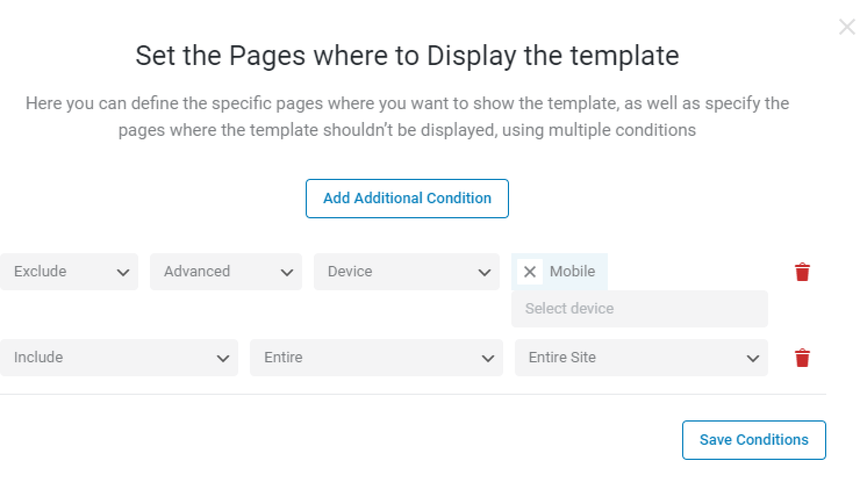Click the Mobile tag label
860x504 pixels.
(572, 272)
